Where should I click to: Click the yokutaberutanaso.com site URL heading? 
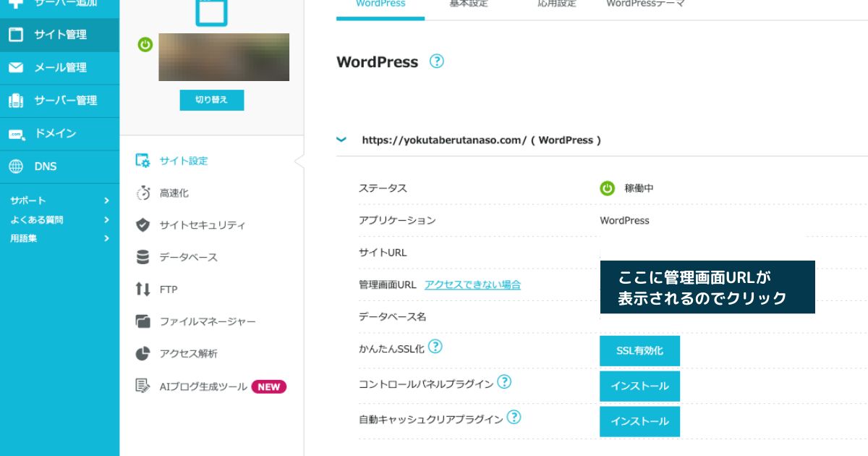[481, 140]
